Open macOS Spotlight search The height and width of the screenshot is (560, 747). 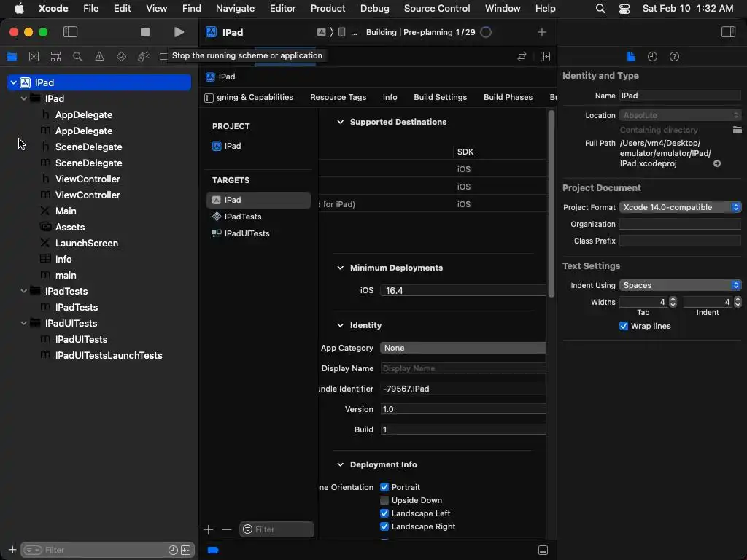(x=600, y=9)
